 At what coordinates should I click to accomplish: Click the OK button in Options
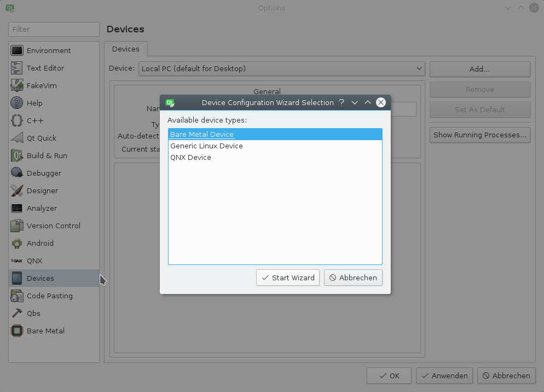pyautogui.click(x=389, y=376)
